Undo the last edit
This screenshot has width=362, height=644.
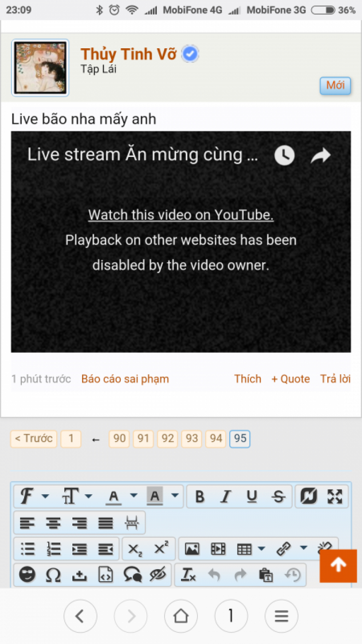(214, 575)
